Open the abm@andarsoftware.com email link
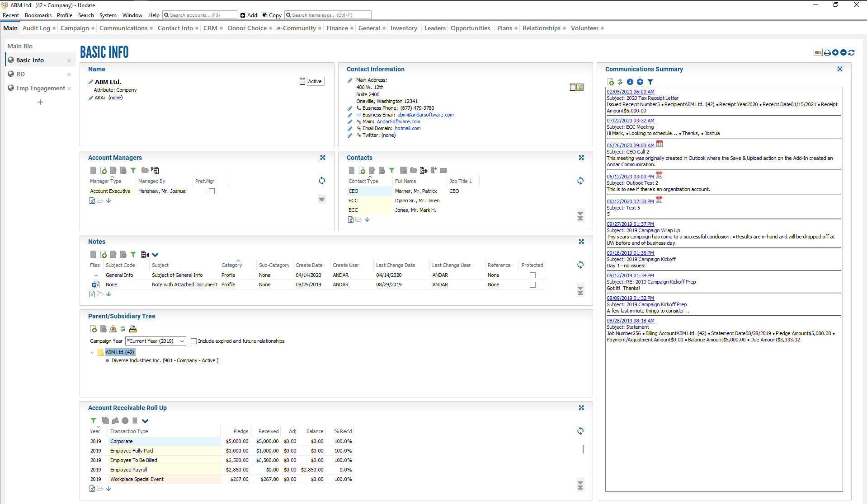Viewport: 867px width, 504px height. coord(425,115)
